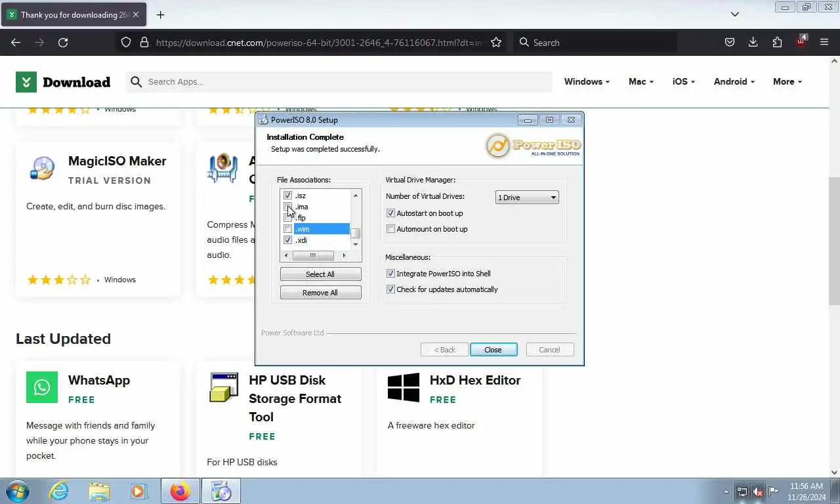
Task: Click HP USB Disk Storage icon
Action: (223, 387)
